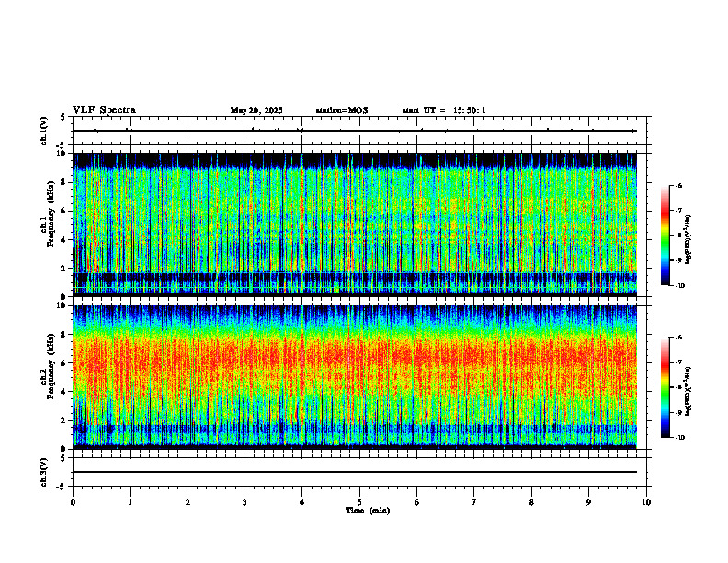Click the "-6" tick on ch.1 colorbar
Image resolution: width=728 pixels, height=563 pixels.
[678, 185]
